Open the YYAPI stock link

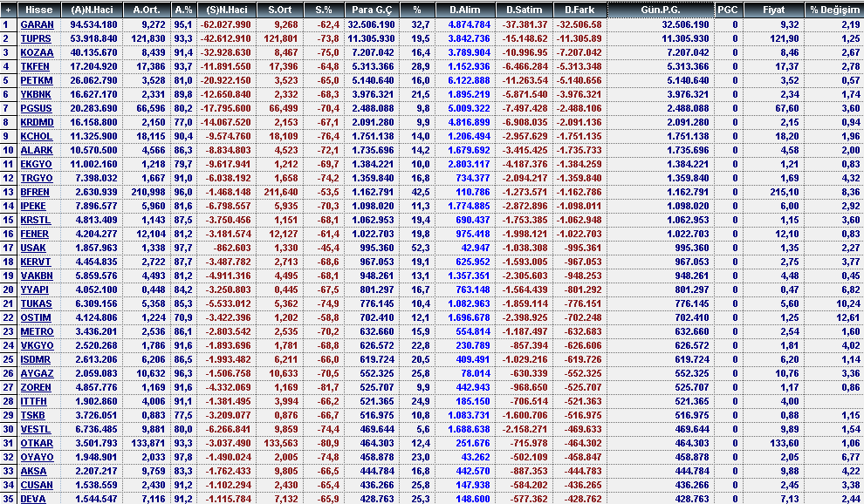pyautogui.click(x=34, y=289)
